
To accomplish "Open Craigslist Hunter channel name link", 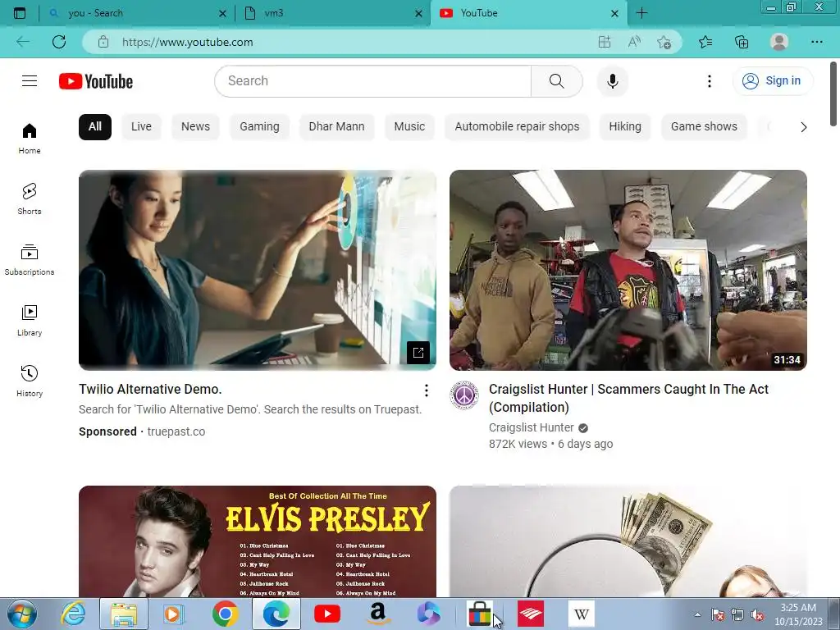I will pos(531,427).
